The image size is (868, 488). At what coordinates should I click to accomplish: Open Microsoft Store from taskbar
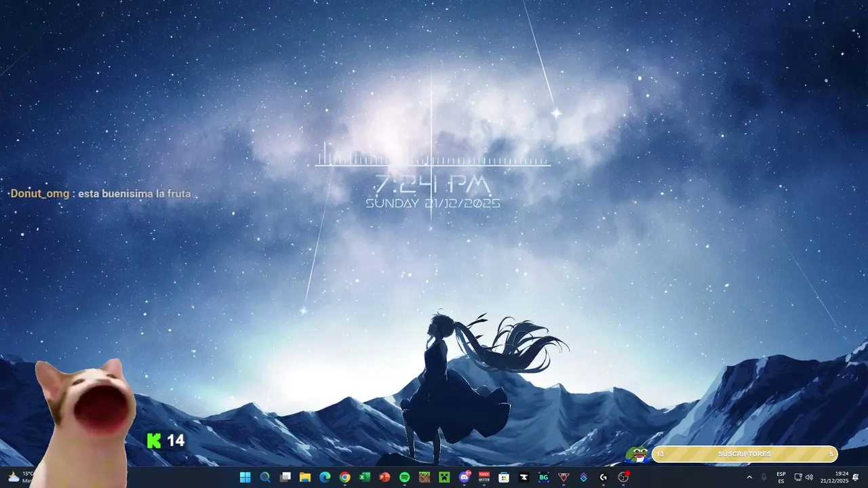(504, 477)
